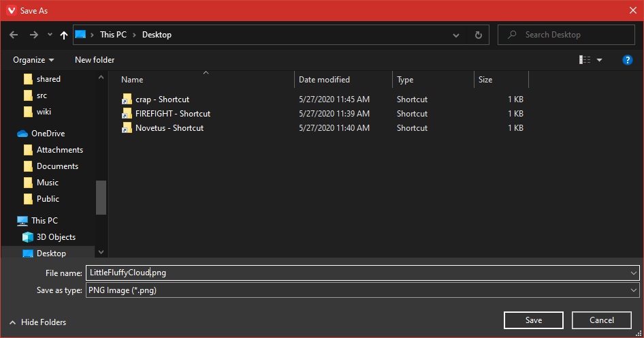This screenshot has height=338, width=644.
Task: Click the Back navigation arrow
Action: (14, 35)
